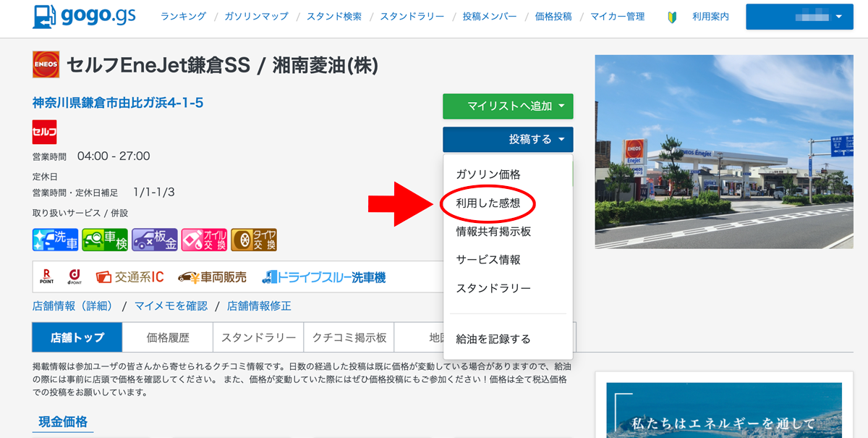Image resolution: width=868 pixels, height=438 pixels.
Task: Click the d POINT icon
Action: [74, 277]
